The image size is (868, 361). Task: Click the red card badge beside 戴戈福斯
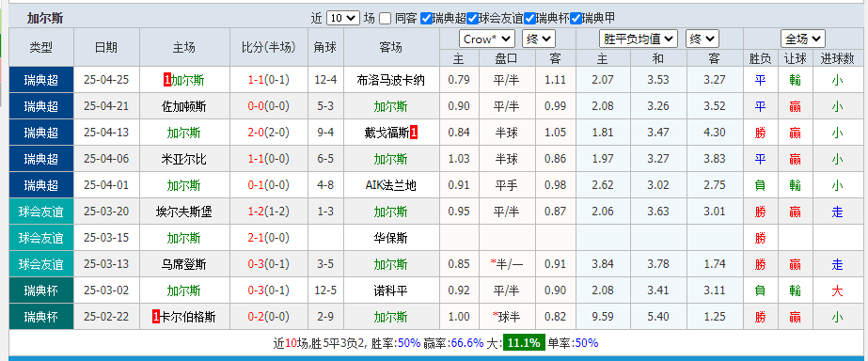tap(414, 133)
